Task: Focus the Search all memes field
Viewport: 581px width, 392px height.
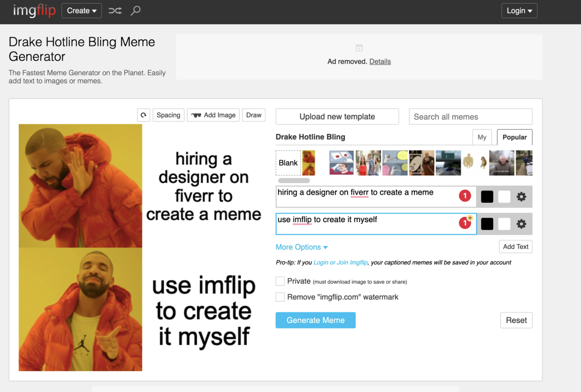Action: tap(471, 117)
